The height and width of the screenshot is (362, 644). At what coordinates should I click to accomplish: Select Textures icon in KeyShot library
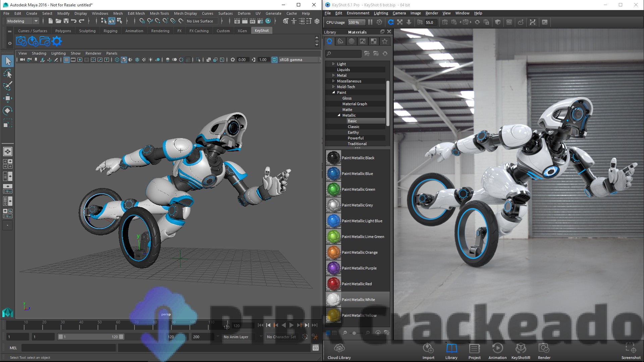tap(374, 41)
